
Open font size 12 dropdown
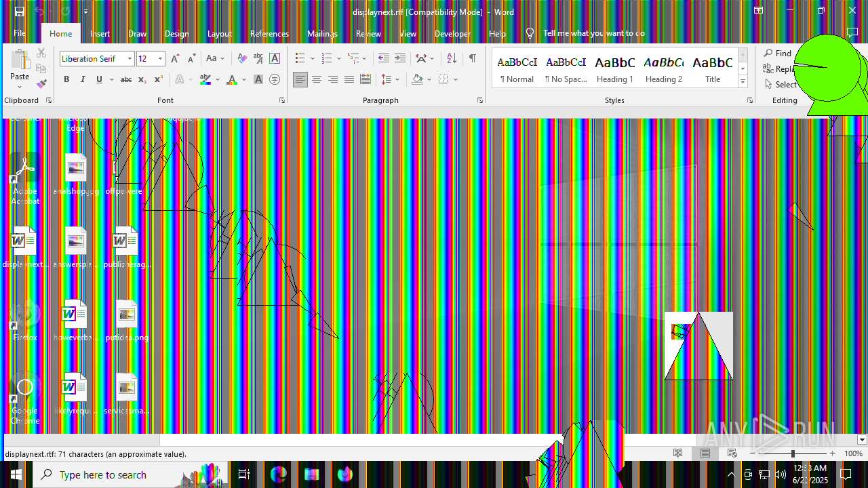click(x=160, y=59)
